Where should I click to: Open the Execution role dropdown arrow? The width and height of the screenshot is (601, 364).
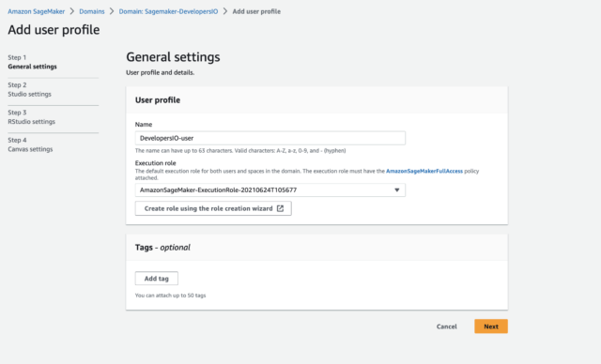[x=396, y=190]
